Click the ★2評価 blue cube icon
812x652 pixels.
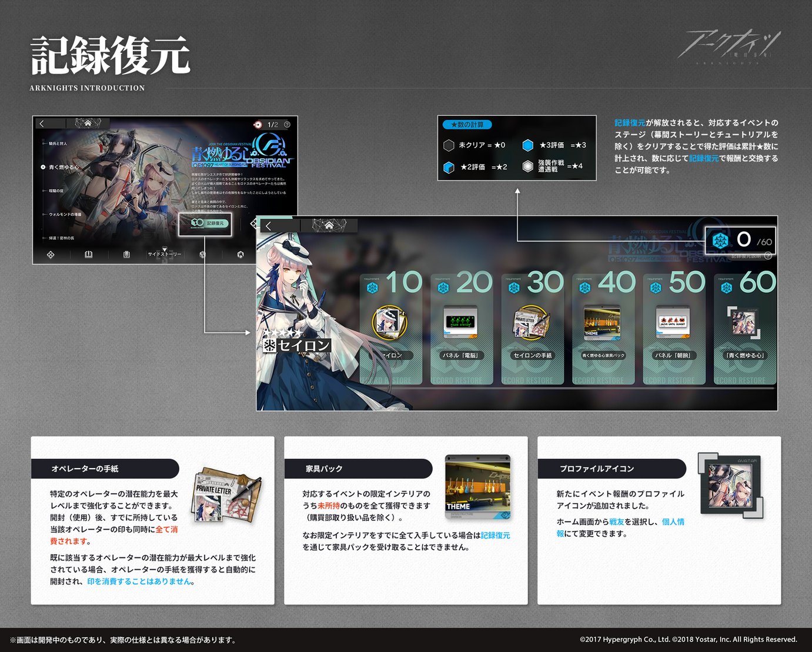[449, 168]
